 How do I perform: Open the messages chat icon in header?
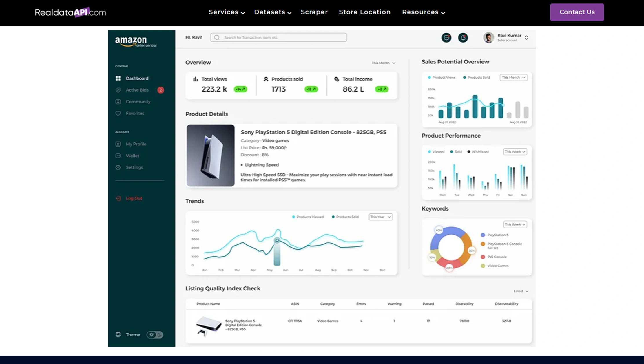coord(446,38)
